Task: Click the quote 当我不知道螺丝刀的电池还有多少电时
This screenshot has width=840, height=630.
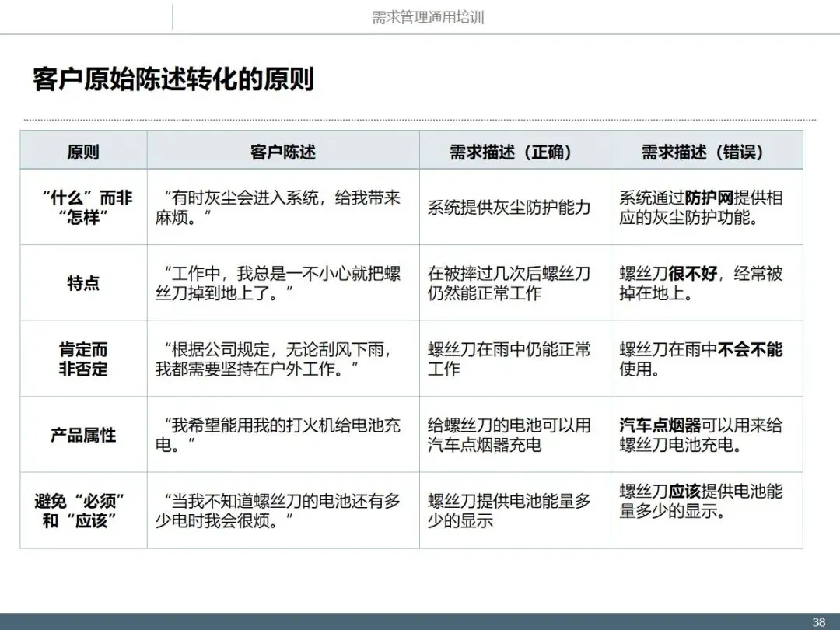Action: pos(278,510)
